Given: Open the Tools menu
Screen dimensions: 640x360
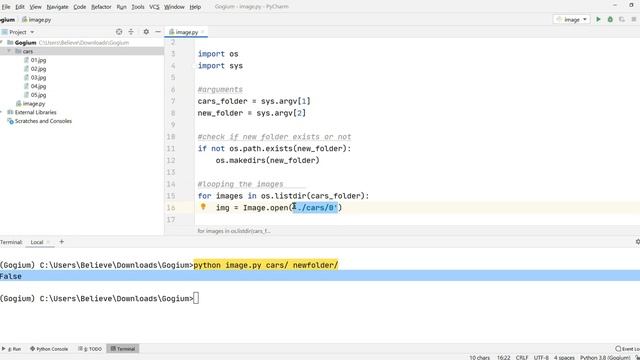Looking at the screenshot, I should [138, 7].
